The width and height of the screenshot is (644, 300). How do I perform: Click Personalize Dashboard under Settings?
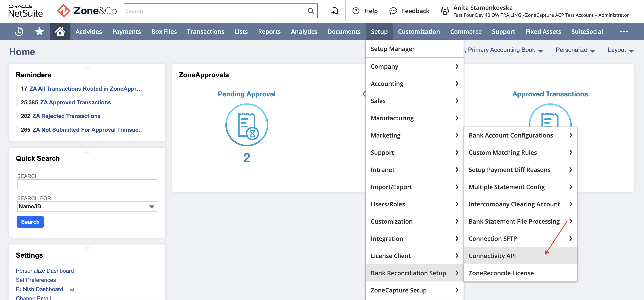pyautogui.click(x=45, y=271)
